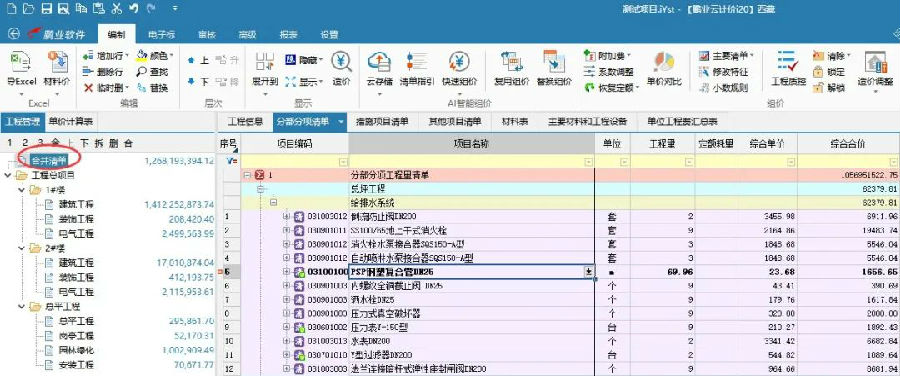Collapse the 1#楼 folder node
Screen dimensions: 900x376
(x=21, y=189)
